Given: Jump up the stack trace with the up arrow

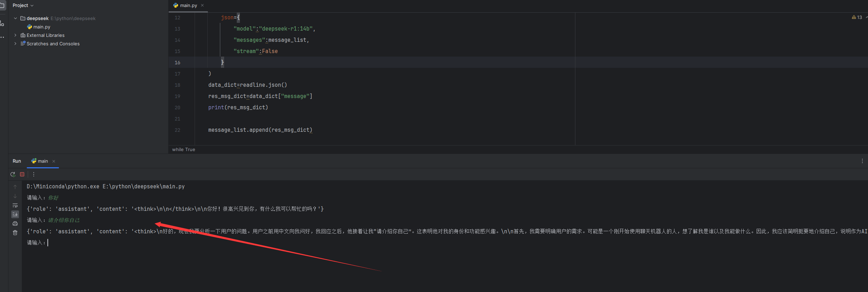Looking at the screenshot, I should (x=15, y=187).
